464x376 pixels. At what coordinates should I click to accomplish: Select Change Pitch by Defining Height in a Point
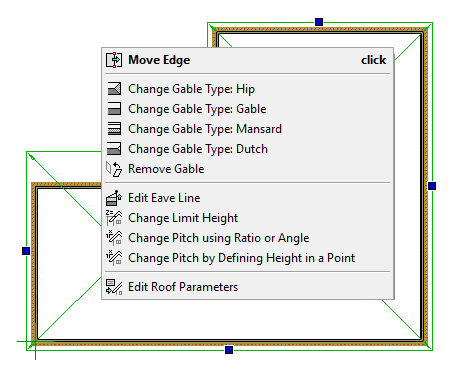248,258
